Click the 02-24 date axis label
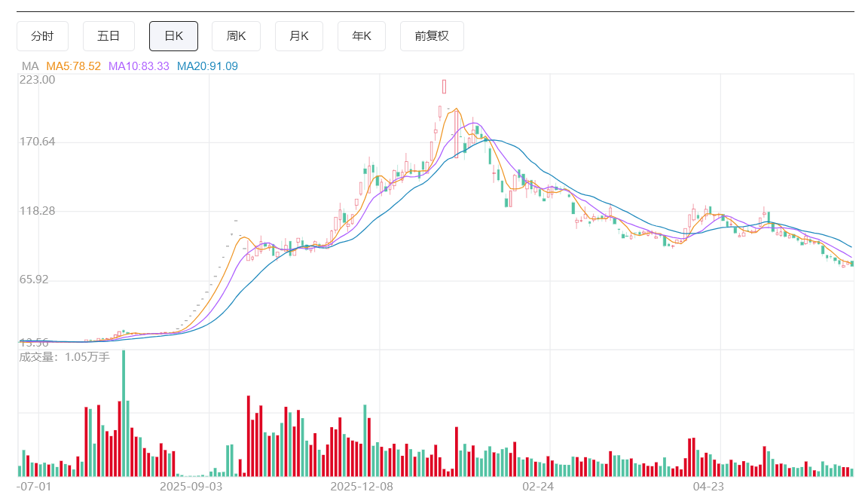The height and width of the screenshot is (504, 865). (x=538, y=487)
